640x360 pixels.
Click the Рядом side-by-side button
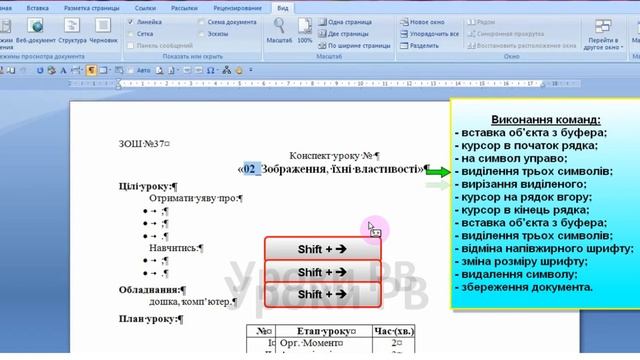pyautogui.click(x=481, y=22)
